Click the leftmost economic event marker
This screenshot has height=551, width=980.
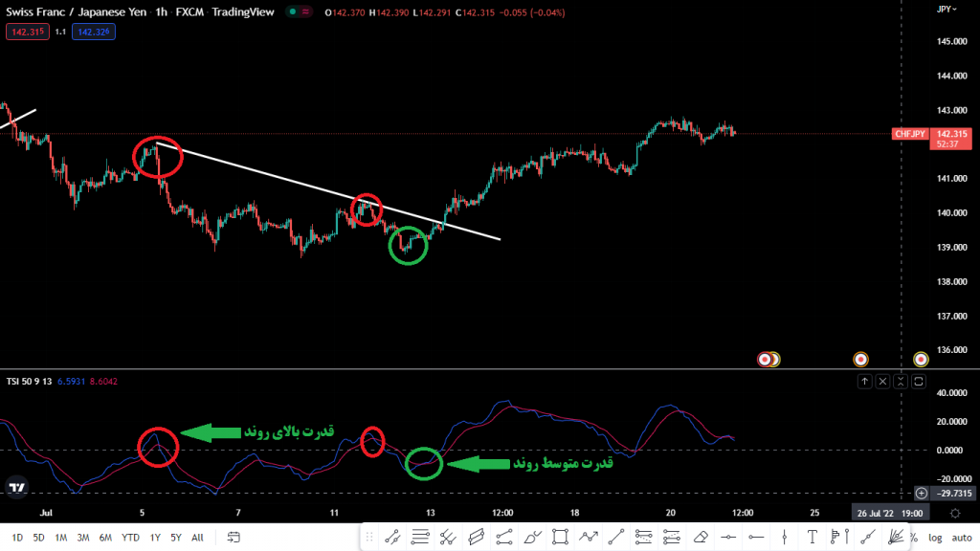point(765,360)
